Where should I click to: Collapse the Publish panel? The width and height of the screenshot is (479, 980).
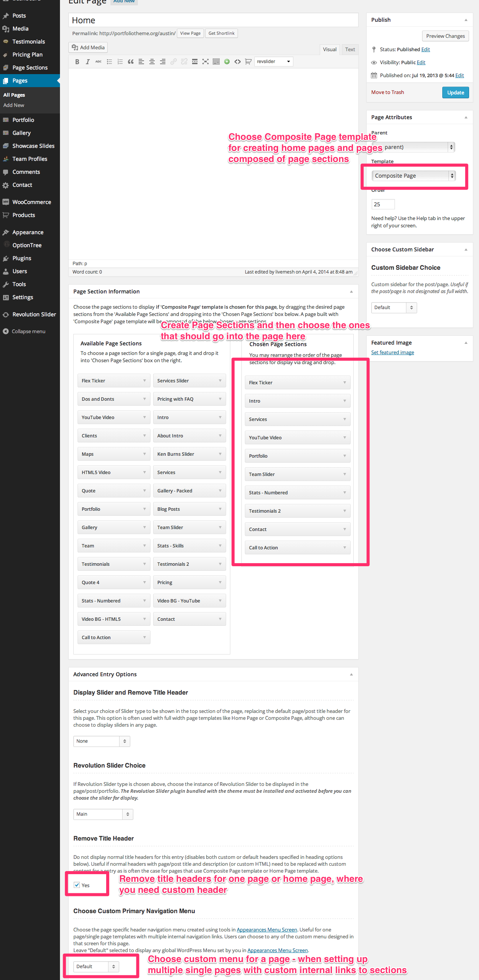click(x=466, y=20)
